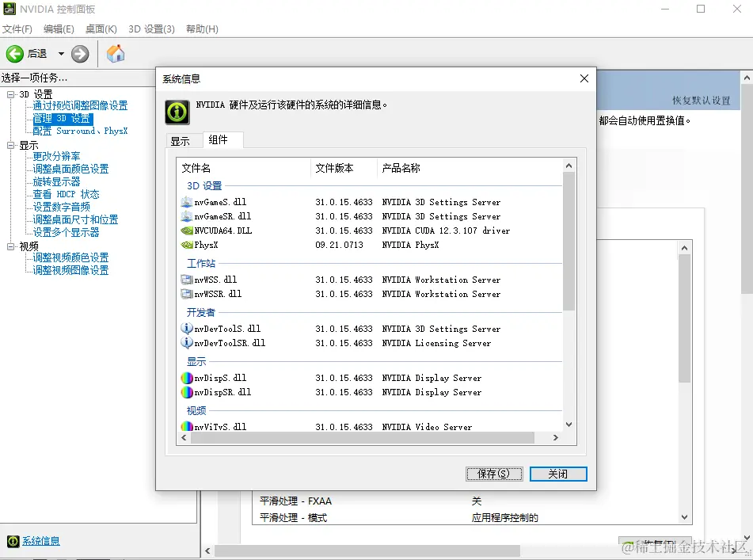The image size is (753, 560).
Task: Click the main window scroll up arrow
Action: pos(747,78)
